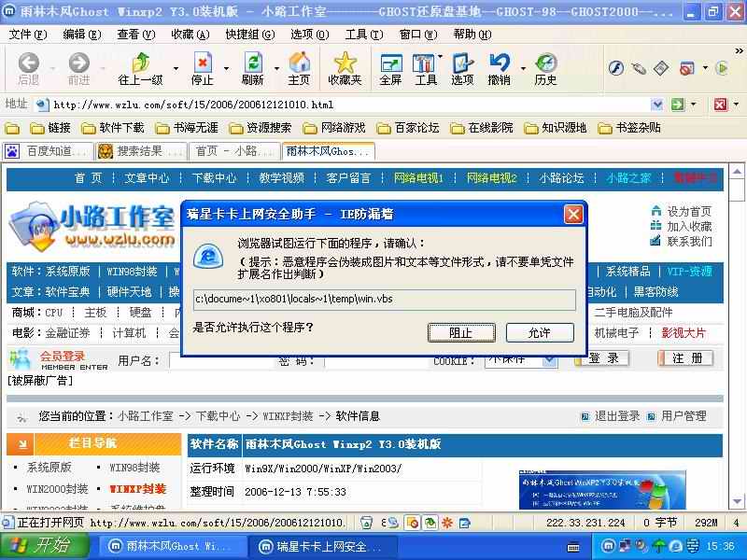The width and height of the screenshot is (747, 560).
Task: Click 允许 button in the dialog
Action: [x=540, y=332]
